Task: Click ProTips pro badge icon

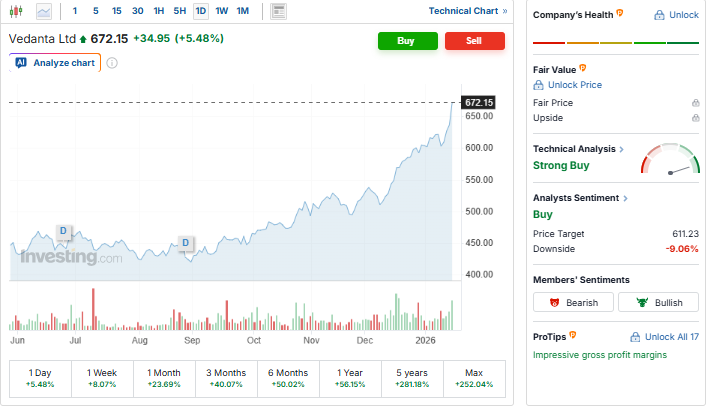Action: coord(573,335)
